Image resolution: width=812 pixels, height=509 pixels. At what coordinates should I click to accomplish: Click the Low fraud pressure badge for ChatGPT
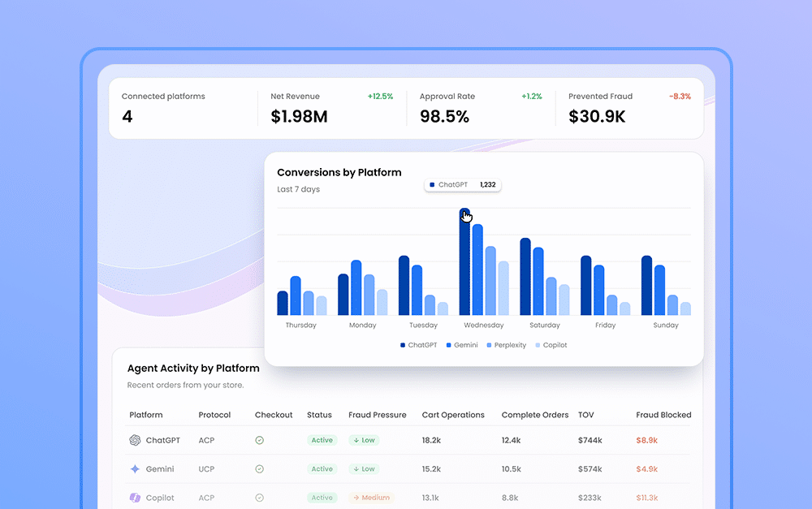tap(363, 440)
